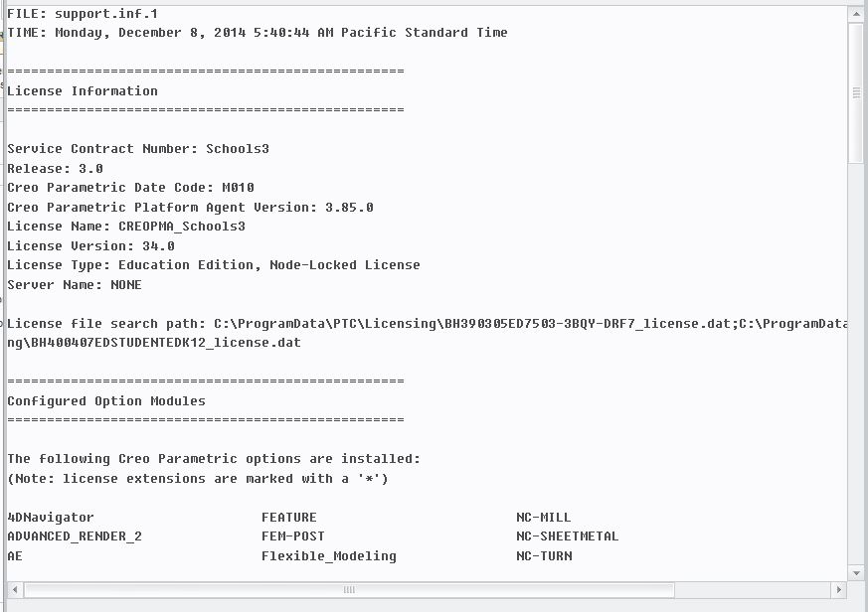Image resolution: width=868 pixels, height=612 pixels.
Task: Click the horizontal scrollbar thumb
Action: 349,590
